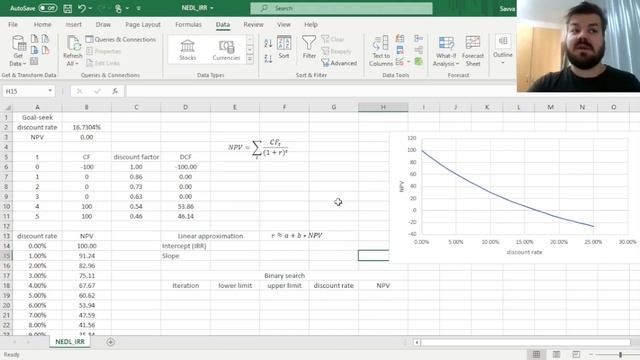Switch to the Formulas tab
Viewport: 640px width, 360px height.
pos(188,24)
